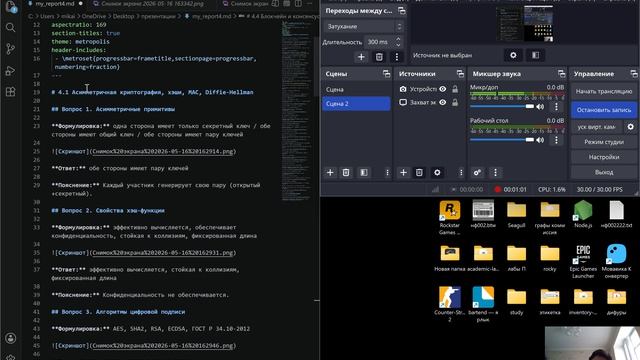640x360 pixels.
Task: Switch to my_report4.md editor tab
Action: [56, 4]
